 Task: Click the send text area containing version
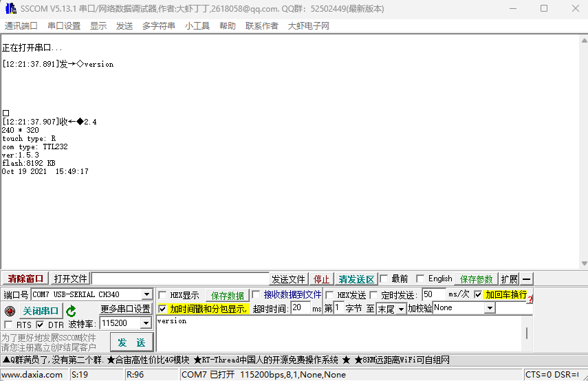[x=339, y=334]
